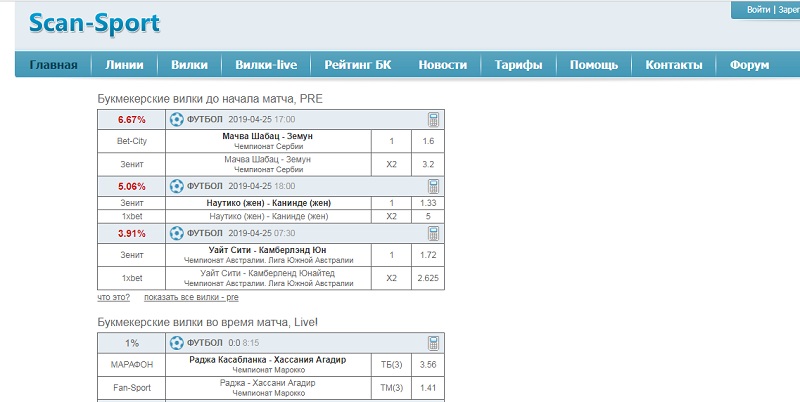Open the Форум menu item
This screenshot has height=402, width=800.
(x=749, y=65)
